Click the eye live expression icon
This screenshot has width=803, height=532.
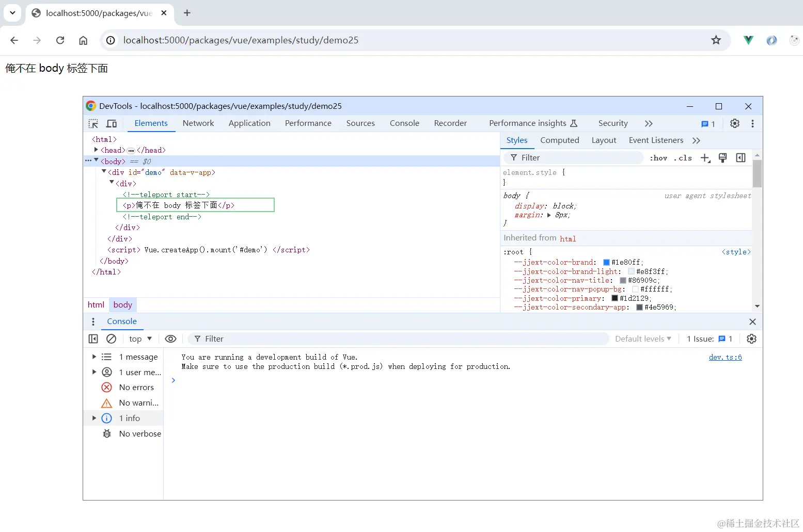pos(170,339)
